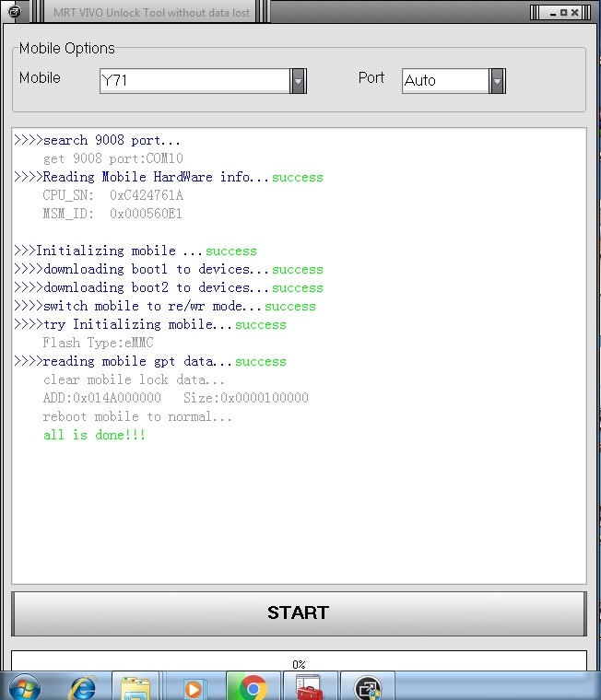
Task: Click the 'MSM_ID: 0x000560E1' log entry
Action: click(112, 214)
